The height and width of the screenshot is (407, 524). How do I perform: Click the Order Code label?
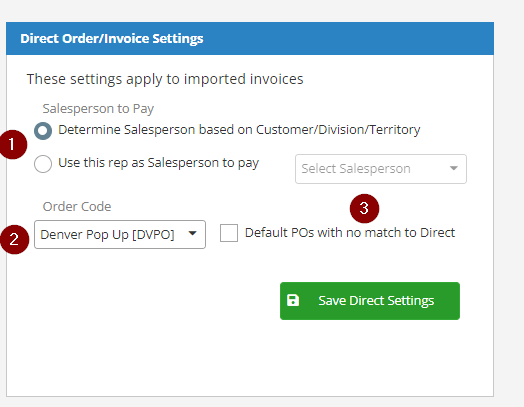pos(77,207)
